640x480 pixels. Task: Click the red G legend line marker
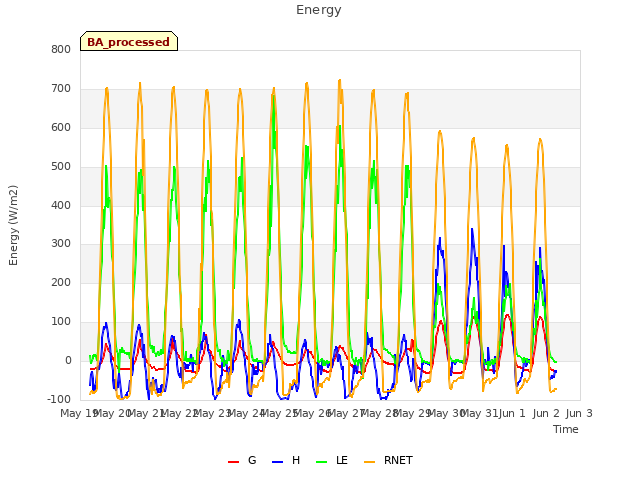(233, 462)
